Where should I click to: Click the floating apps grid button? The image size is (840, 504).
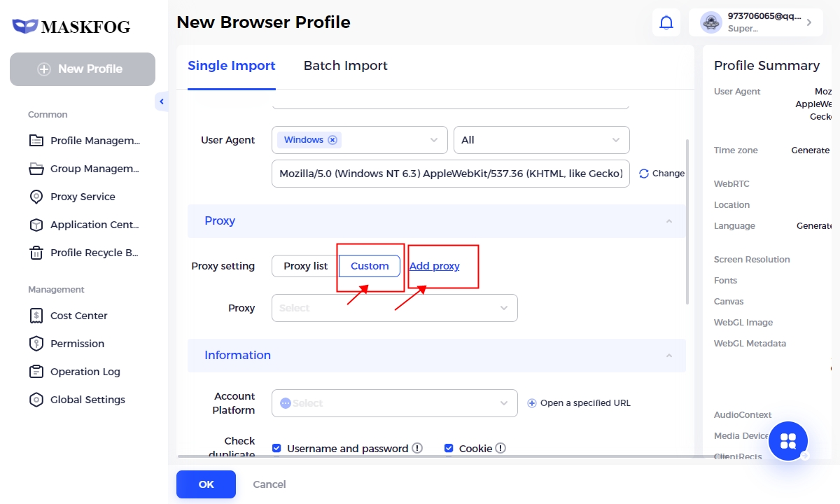tap(787, 441)
